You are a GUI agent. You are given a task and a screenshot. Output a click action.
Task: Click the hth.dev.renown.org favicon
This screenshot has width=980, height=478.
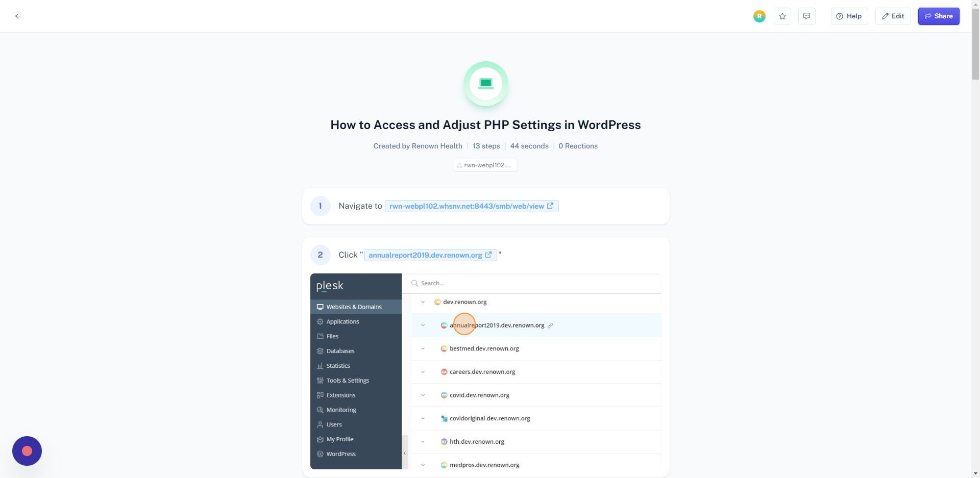(444, 442)
